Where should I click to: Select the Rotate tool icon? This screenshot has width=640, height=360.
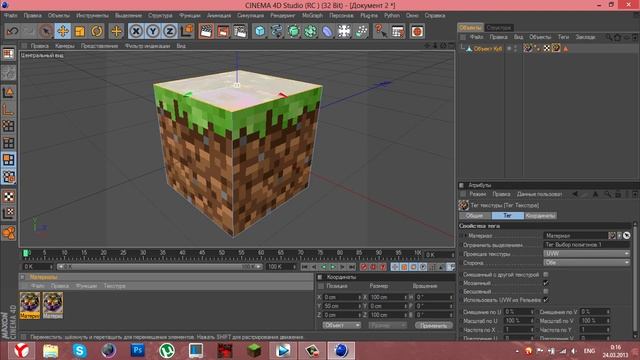(x=97, y=31)
